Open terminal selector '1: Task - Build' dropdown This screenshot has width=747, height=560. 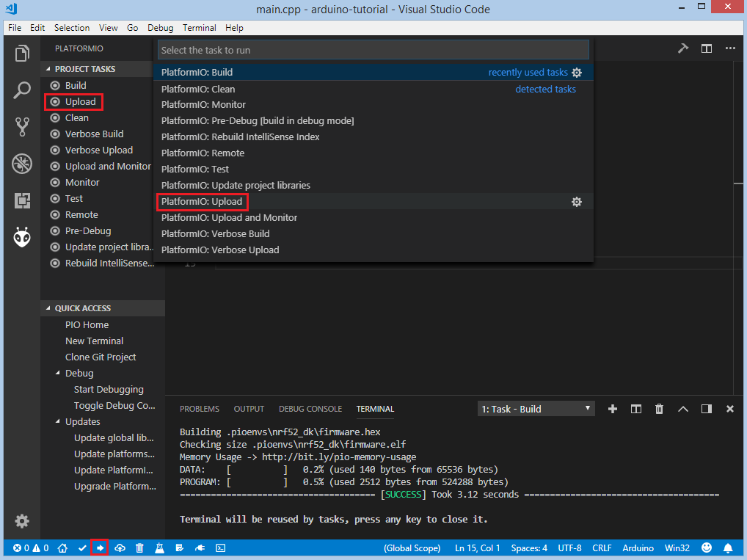(x=536, y=409)
